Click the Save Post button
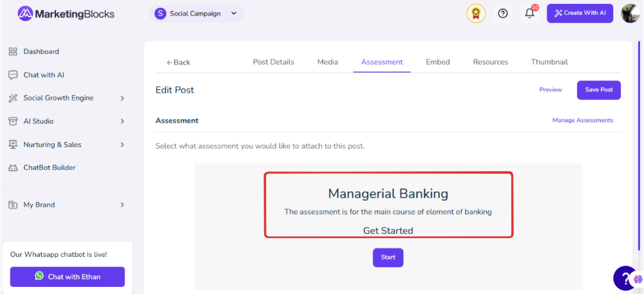The width and height of the screenshot is (644, 294). pyautogui.click(x=599, y=90)
